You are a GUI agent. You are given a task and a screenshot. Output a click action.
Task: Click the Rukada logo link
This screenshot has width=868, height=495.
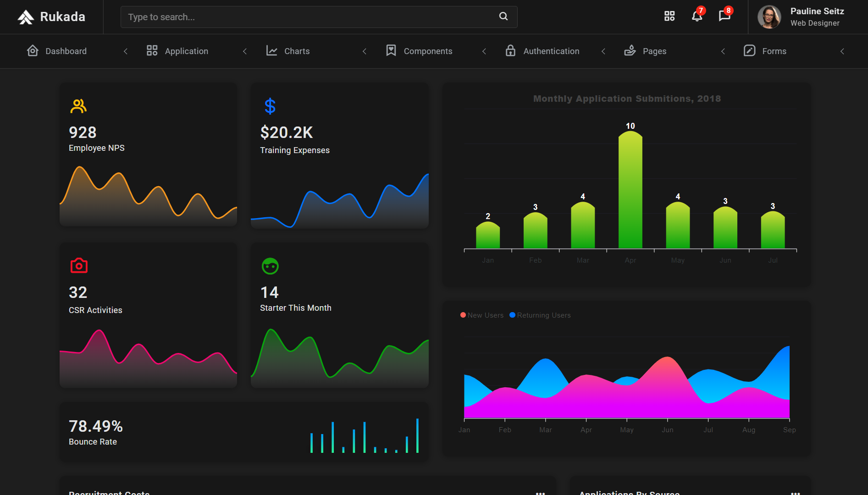coord(50,16)
